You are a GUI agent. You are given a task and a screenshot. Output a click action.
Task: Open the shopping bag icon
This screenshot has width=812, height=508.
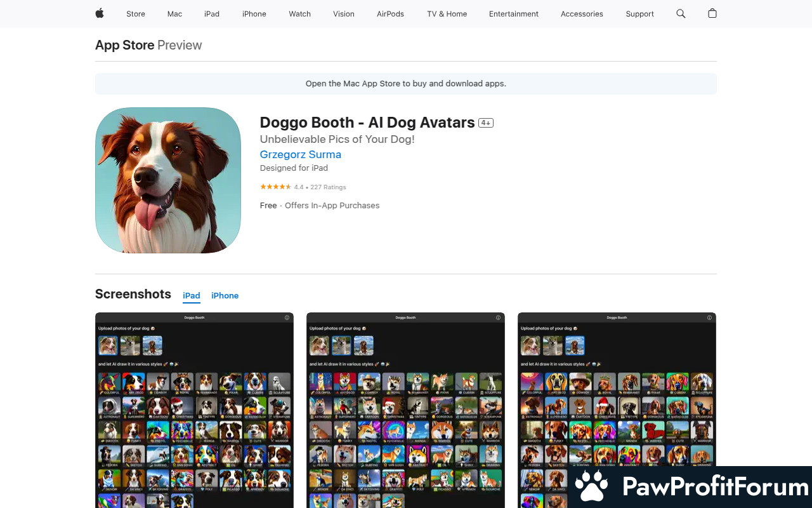click(712, 13)
